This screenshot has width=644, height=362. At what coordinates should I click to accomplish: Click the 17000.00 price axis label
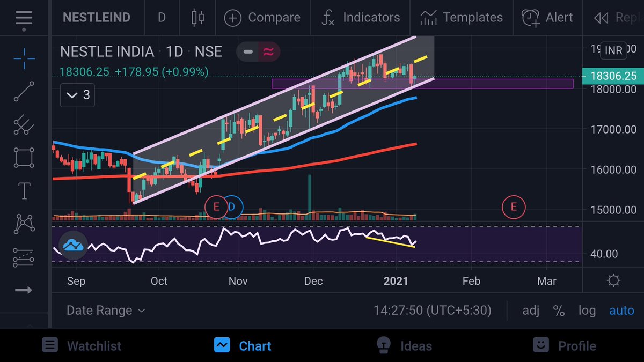pos(614,129)
